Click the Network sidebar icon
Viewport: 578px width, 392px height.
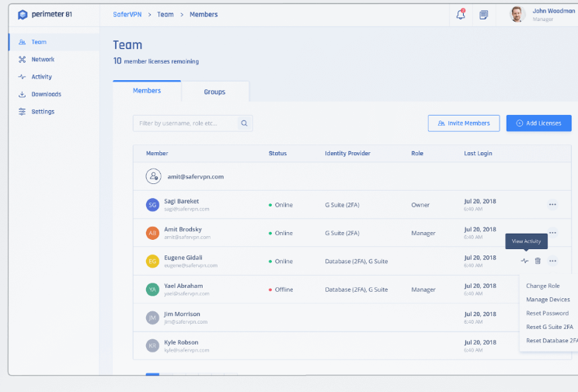(22, 59)
